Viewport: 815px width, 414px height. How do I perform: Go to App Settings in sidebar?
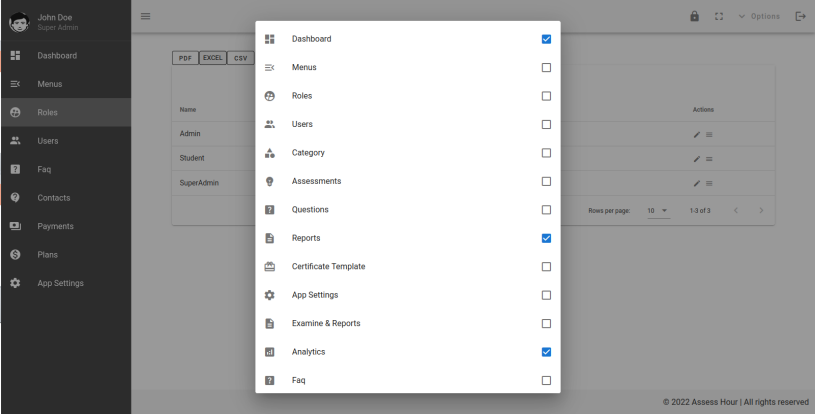coord(60,283)
